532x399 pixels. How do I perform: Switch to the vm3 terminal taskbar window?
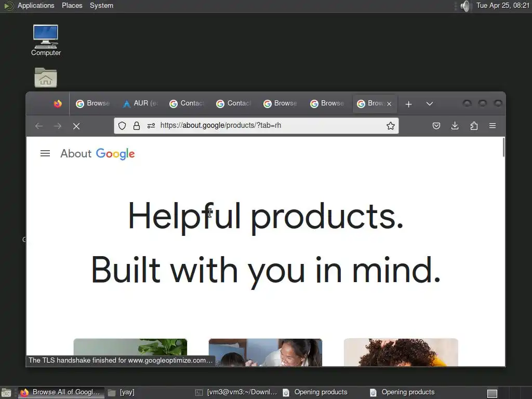click(x=236, y=392)
